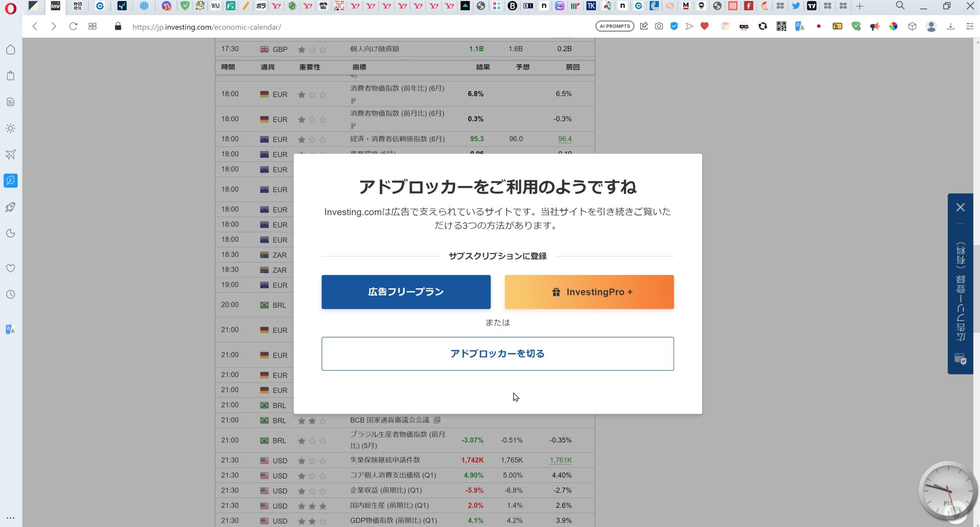This screenshot has height=527, width=980.
Task: Open GDP物価指数 (前期比) (Q1) link
Action: coord(393,521)
